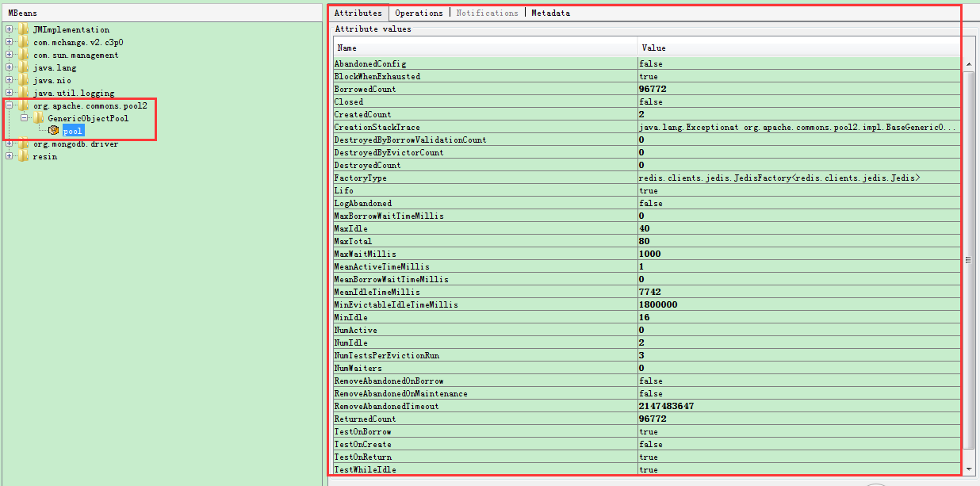Select the AbandonedConfig attribute row
This screenshot has height=486, width=980.
646,63
